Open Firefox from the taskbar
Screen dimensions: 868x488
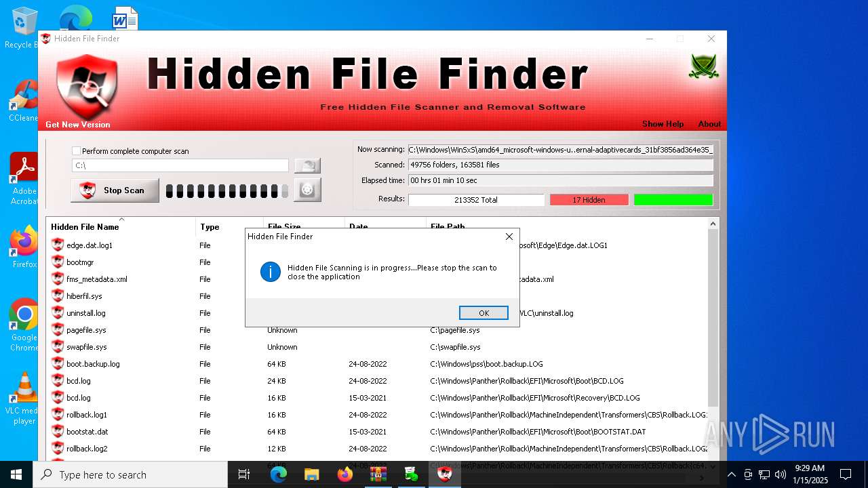[x=345, y=474]
